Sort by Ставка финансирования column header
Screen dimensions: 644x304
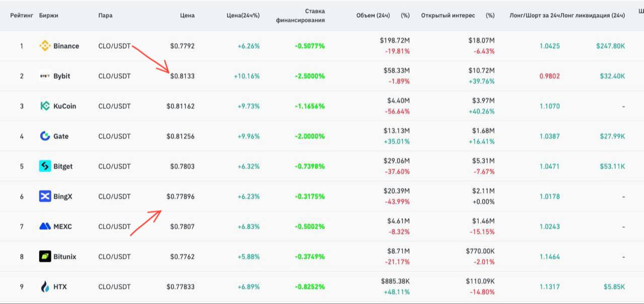click(x=300, y=16)
